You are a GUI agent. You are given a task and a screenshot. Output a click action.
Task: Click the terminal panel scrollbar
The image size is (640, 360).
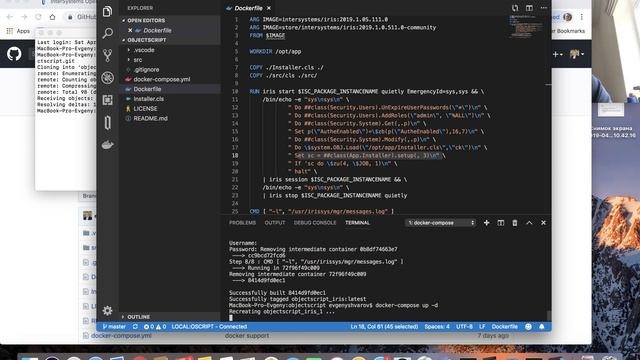pyautogui.click(x=549, y=316)
